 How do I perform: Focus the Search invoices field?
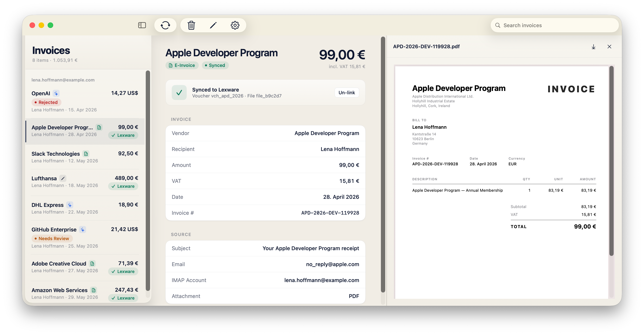[555, 25]
